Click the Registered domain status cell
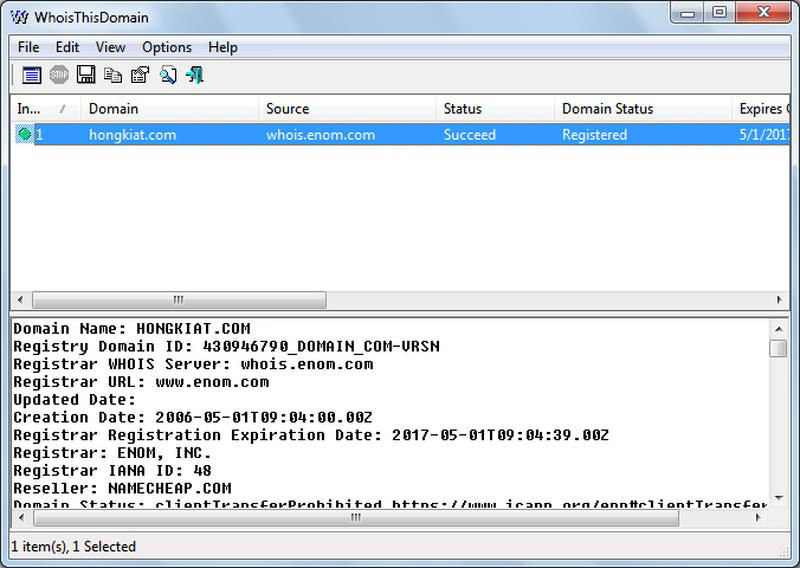 tap(594, 135)
